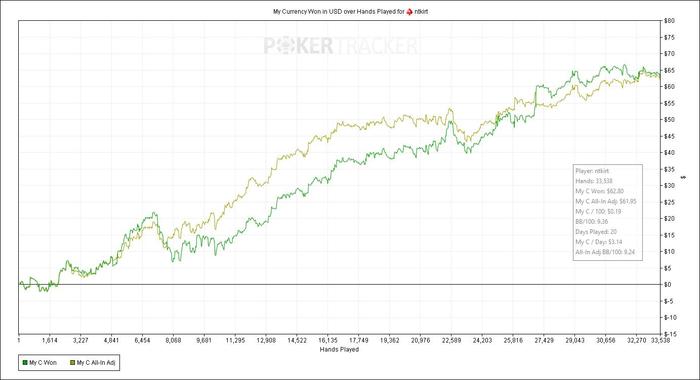
Task: Click the '33,538' x-axis tick label
Action: coord(660,341)
